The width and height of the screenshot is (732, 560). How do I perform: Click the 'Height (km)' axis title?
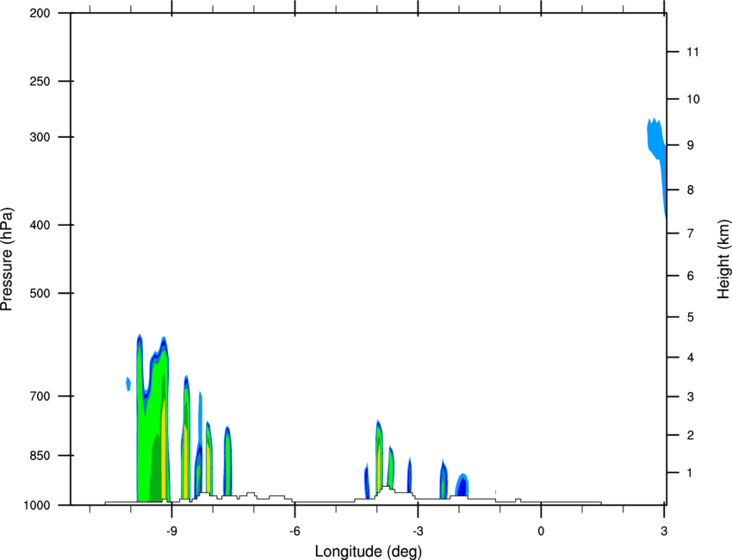pos(723,259)
